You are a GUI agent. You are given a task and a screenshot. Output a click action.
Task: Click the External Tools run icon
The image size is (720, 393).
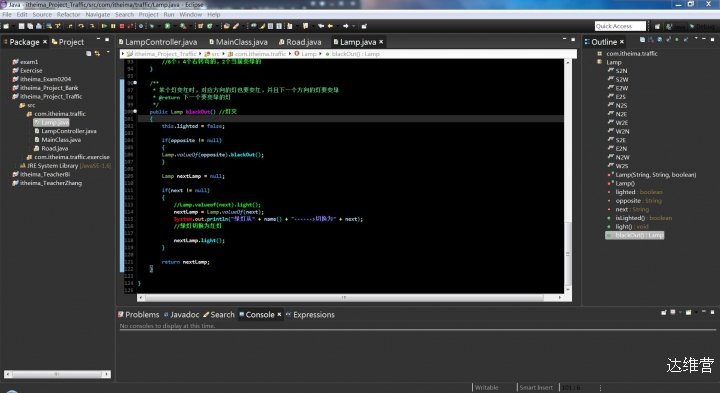[183, 26]
